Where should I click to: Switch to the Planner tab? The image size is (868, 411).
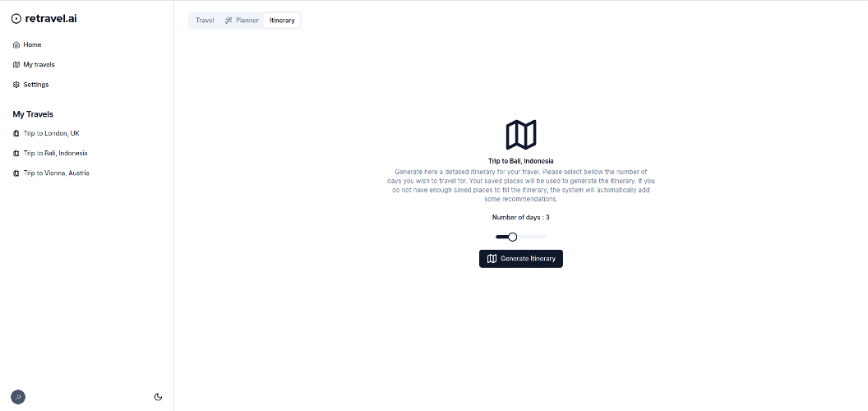(x=242, y=21)
